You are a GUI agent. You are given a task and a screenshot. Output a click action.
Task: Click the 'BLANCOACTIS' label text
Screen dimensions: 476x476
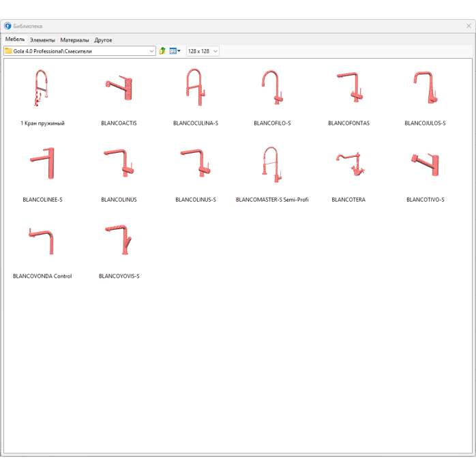coord(119,123)
